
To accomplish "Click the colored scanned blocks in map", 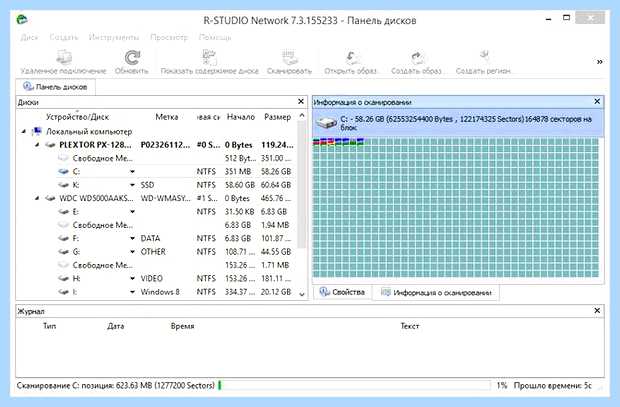I will 338,142.
